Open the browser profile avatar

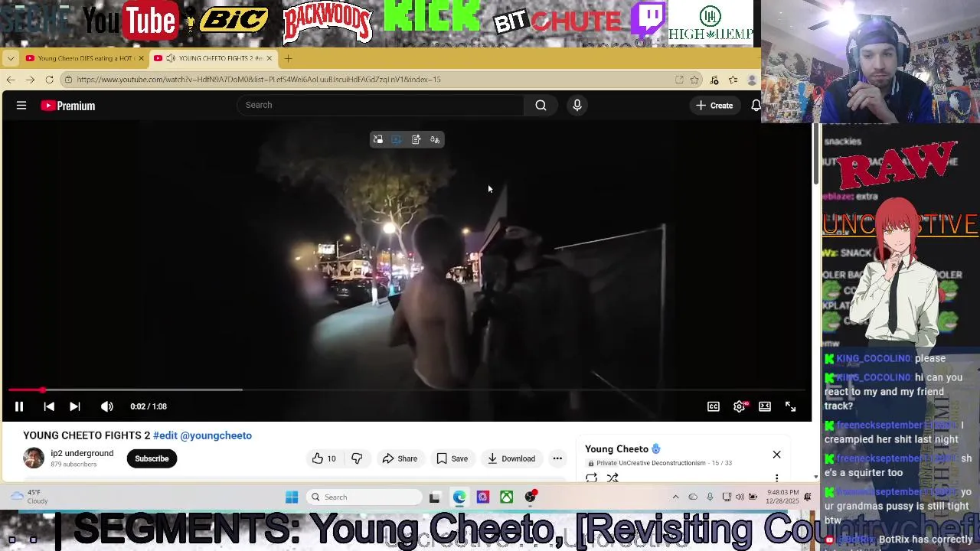752,80
